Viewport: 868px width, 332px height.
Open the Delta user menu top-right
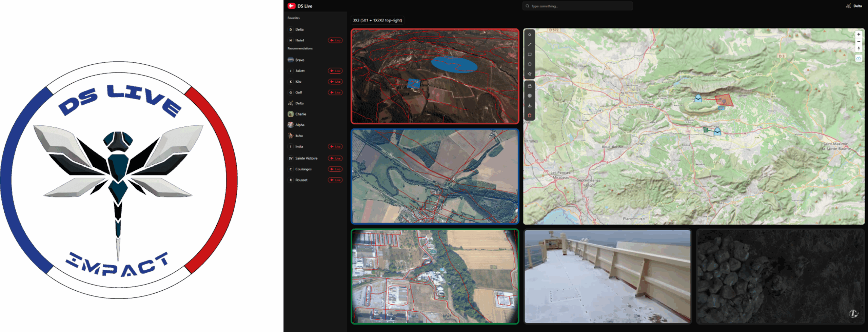(x=854, y=6)
